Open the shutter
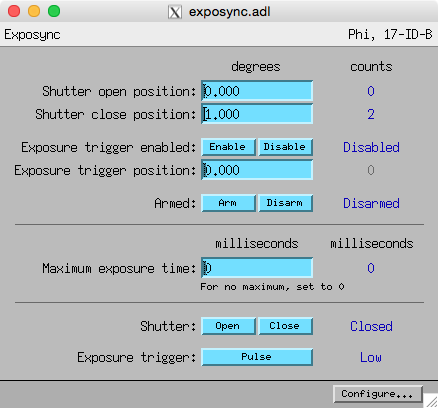This screenshot has width=438, height=408. [x=228, y=326]
